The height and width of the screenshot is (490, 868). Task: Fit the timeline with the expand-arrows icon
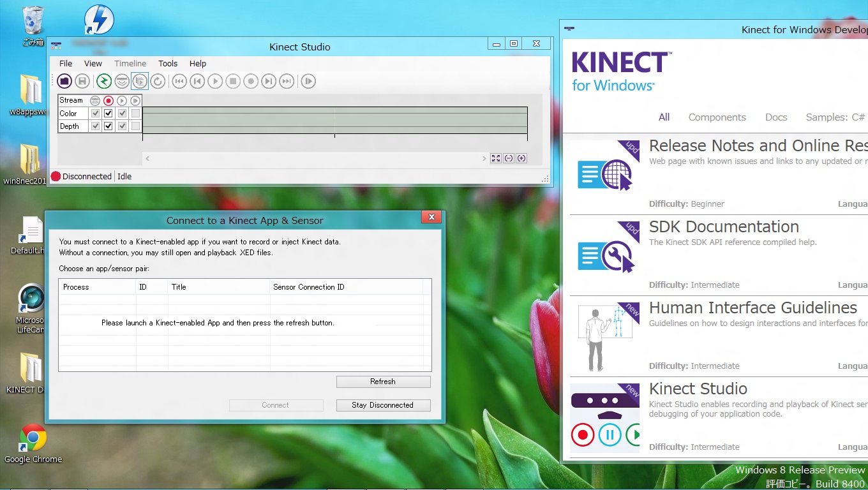[x=496, y=158]
